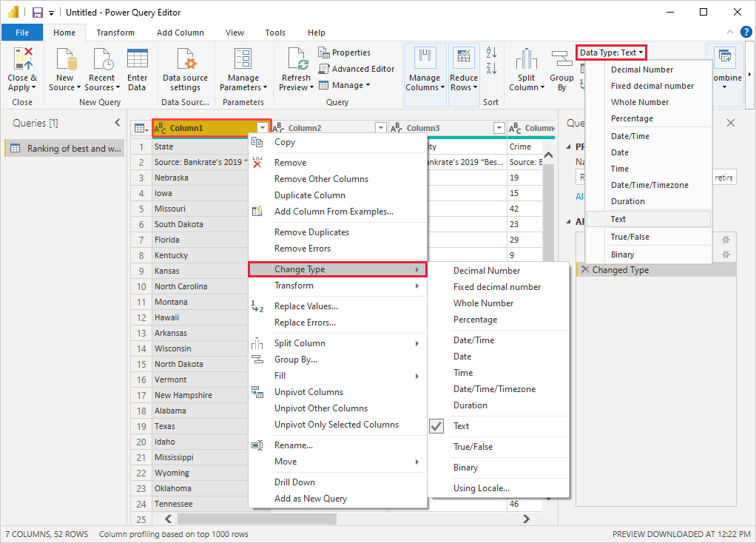Open the Data Type: Text dropdown
This screenshot has width=756, height=543.
(x=611, y=53)
